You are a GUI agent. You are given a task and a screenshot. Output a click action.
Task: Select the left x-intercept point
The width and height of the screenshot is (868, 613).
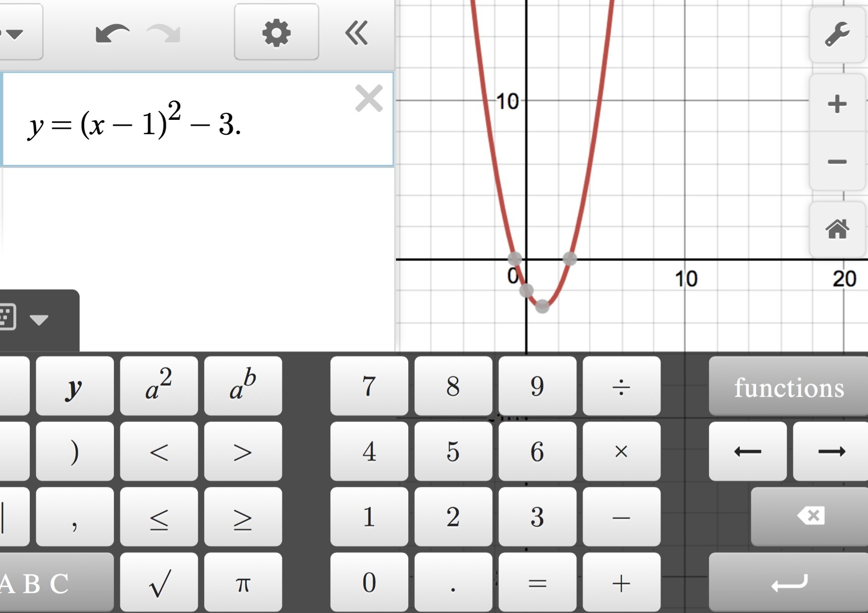[515, 258]
